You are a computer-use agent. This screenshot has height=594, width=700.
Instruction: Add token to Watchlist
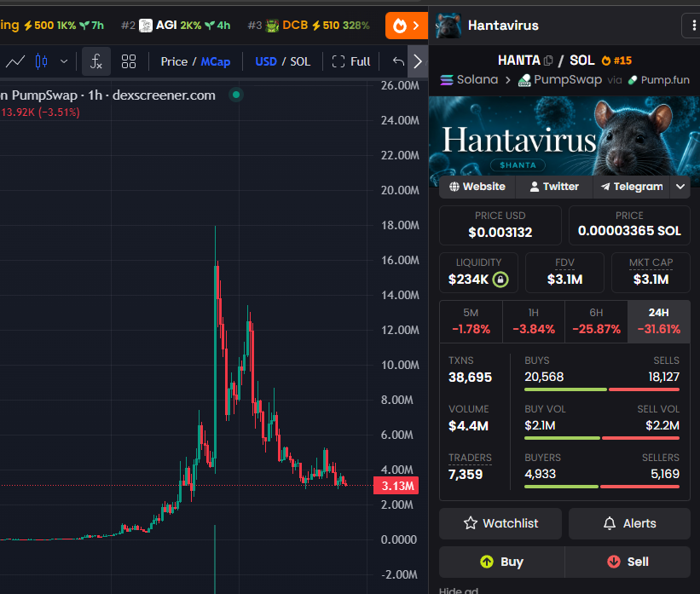[500, 523]
